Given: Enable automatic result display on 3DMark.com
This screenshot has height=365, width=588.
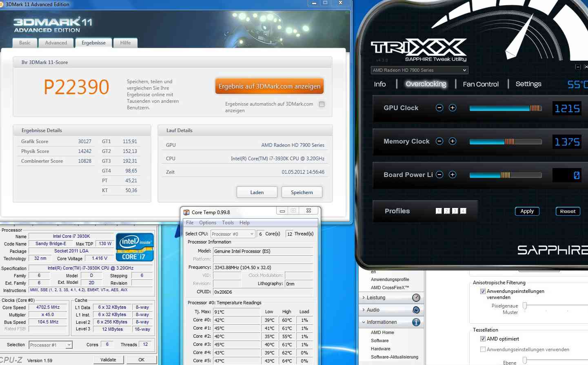Looking at the screenshot, I should coord(322,104).
